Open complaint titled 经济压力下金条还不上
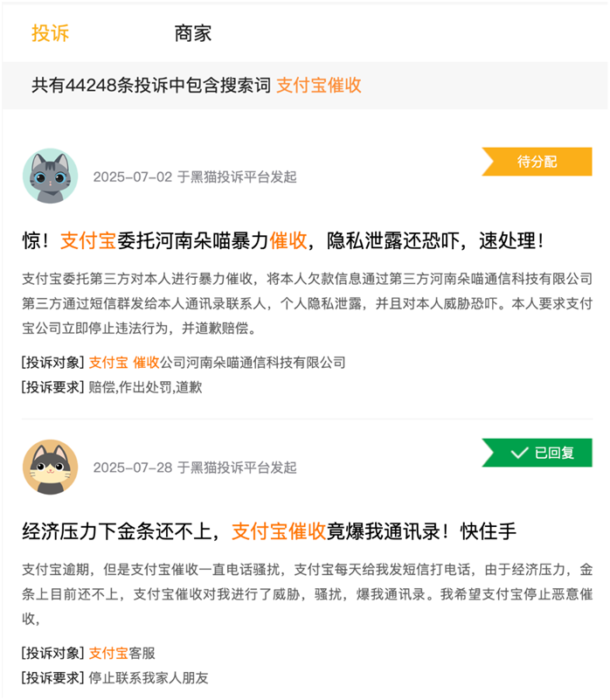Screen dimensions: 610x700 pos(269,531)
